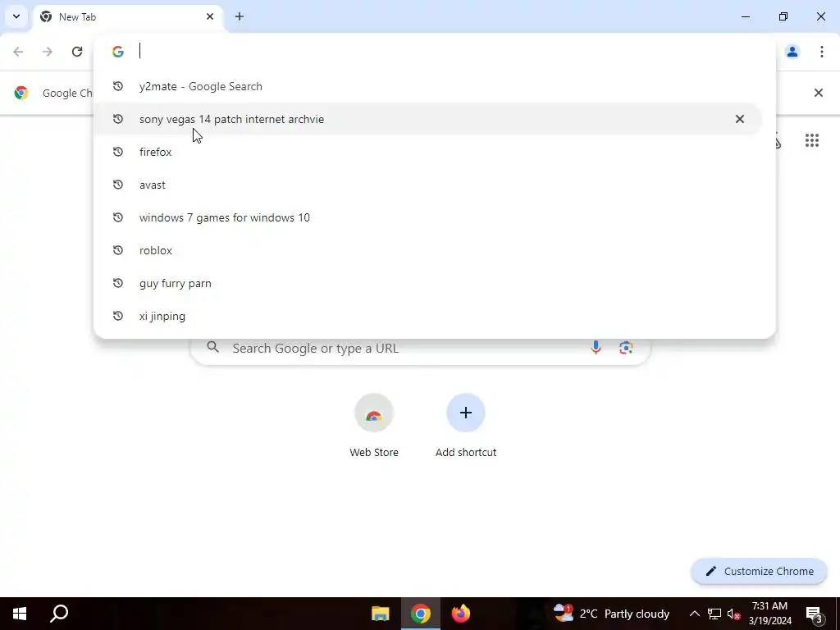Open the weather widget showing 2°C
Image resolution: width=840 pixels, height=630 pixels.
coord(611,614)
